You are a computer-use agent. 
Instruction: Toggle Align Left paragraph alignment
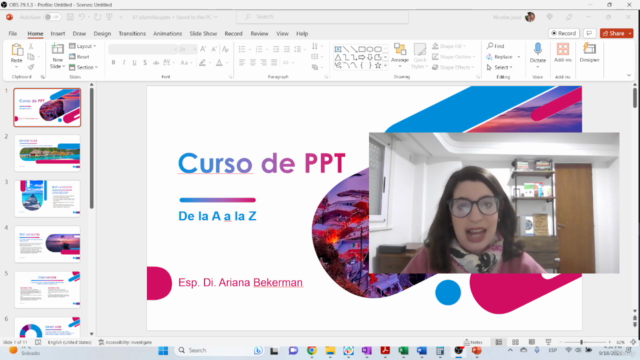pos(242,62)
